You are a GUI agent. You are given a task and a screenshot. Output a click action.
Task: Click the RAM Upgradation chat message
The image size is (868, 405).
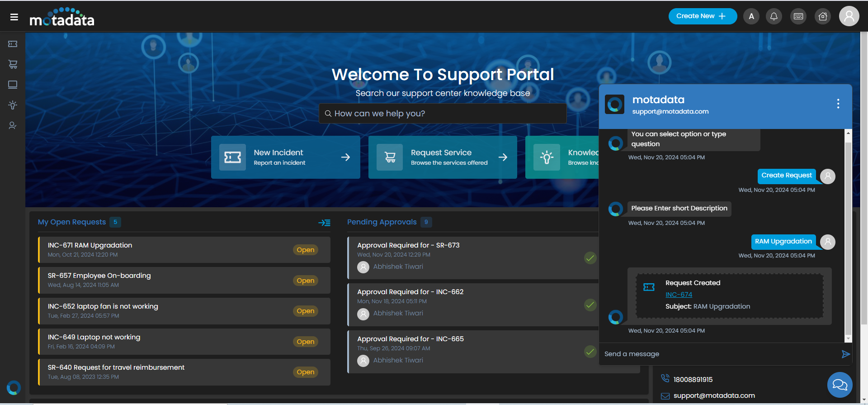[x=783, y=242]
